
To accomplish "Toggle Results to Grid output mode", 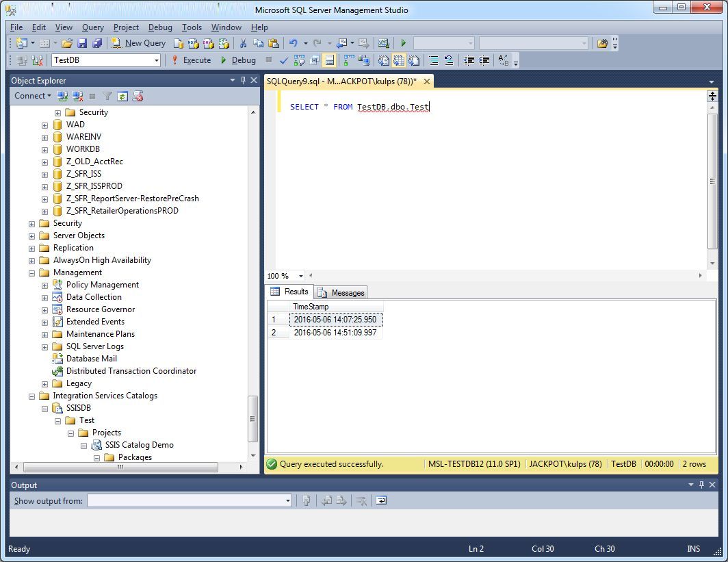I will click(x=399, y=60).
